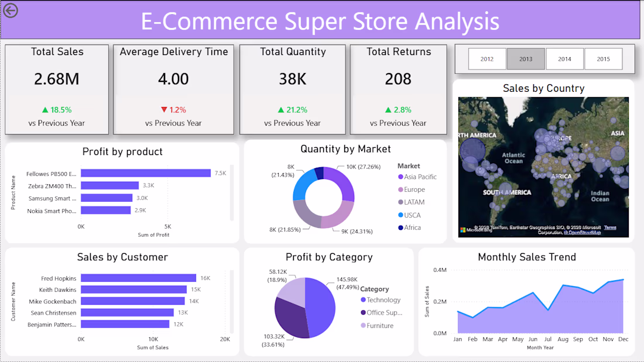Click the Technology legend color dot
Screen dimensions: 644x362
click(363, 300)
